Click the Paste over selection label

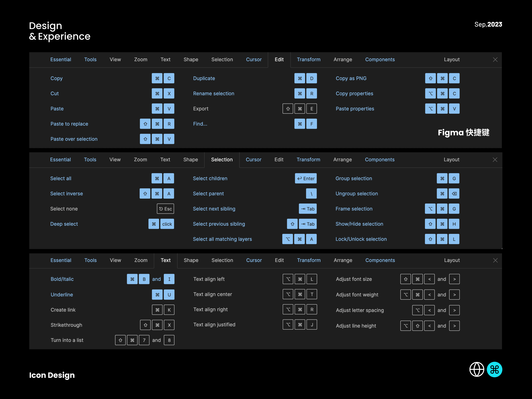tap(74, 139)
